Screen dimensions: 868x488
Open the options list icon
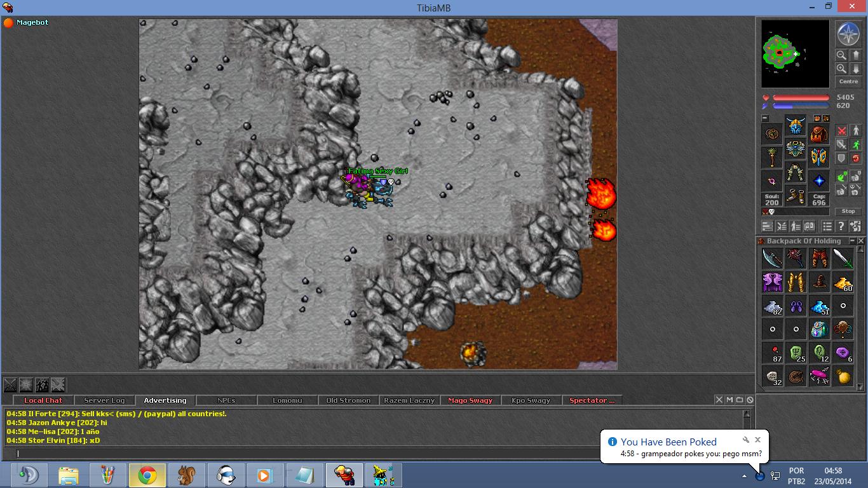827,226
